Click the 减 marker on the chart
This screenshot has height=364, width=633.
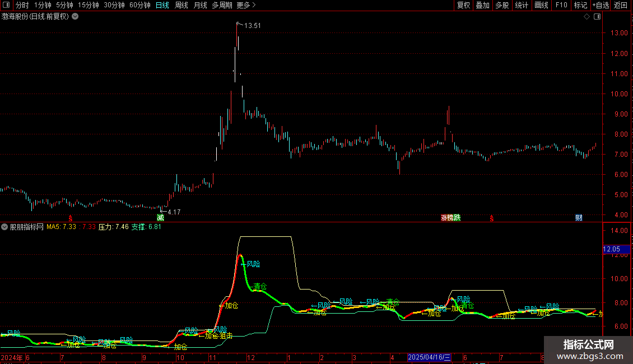160,218
